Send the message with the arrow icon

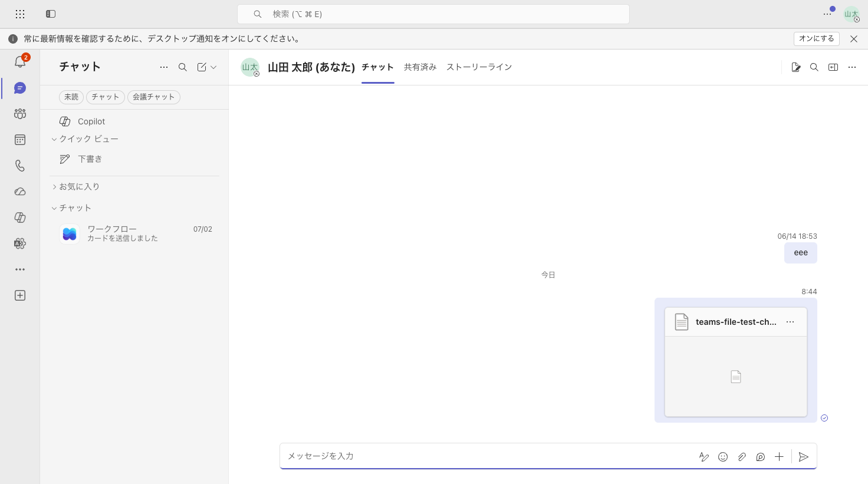(803, 457)
